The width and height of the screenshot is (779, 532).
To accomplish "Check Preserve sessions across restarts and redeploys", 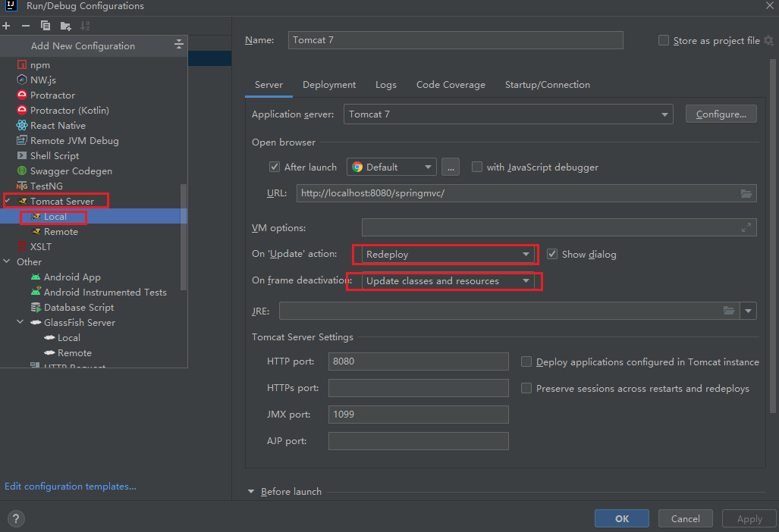I will 526,388.
